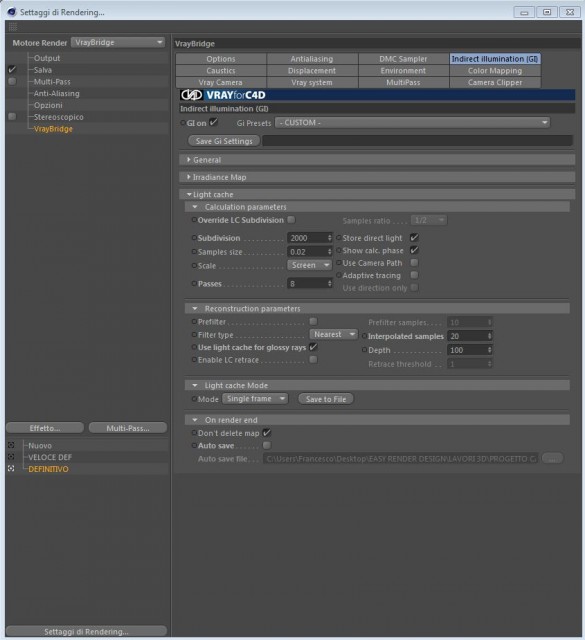Image resolution: width=585 pixels, height=640 pixels.
Task: Click the Interpolated samples stepper arrows
Action: (489, 336)
